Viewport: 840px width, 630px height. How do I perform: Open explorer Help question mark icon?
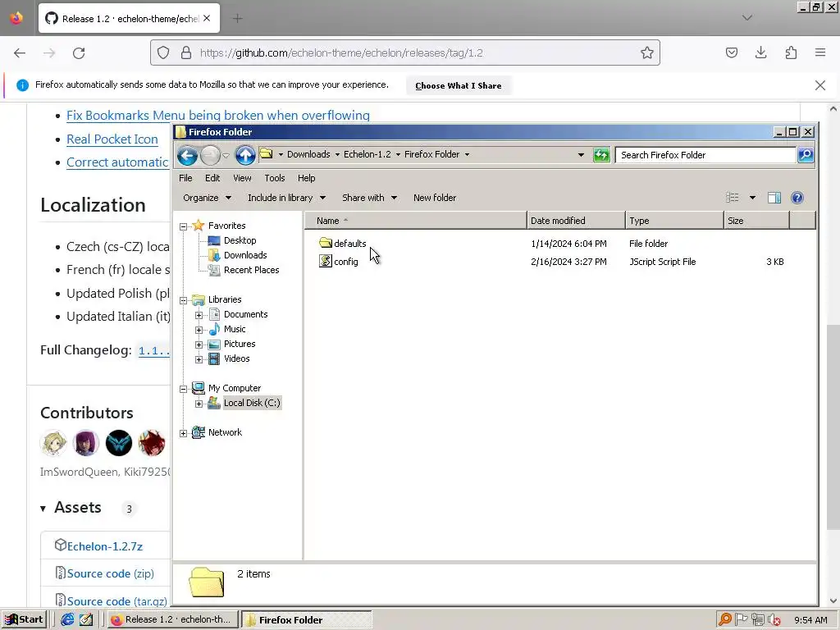coord(797,198)
